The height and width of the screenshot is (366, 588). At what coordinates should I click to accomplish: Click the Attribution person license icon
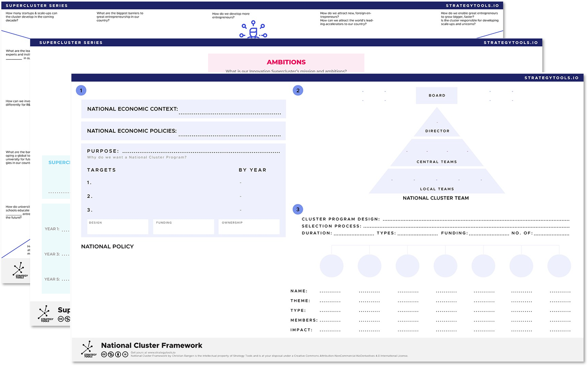click(x=118, y=355)
